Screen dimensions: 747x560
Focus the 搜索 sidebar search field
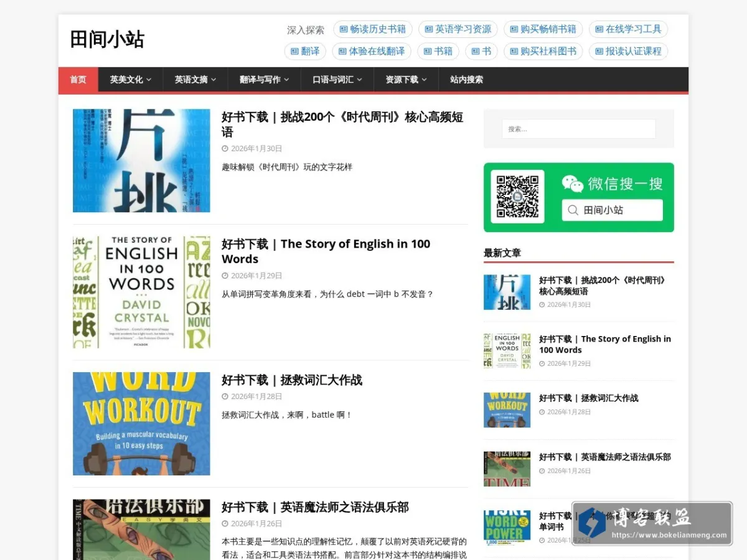(x=578, y=129)
